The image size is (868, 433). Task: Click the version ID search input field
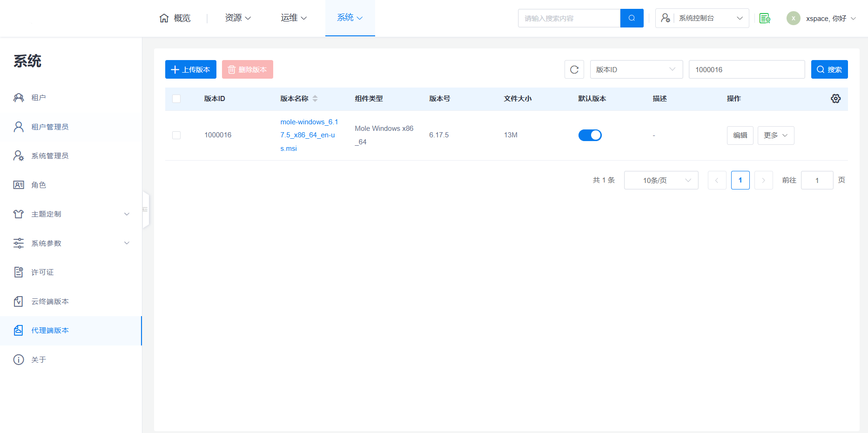746,69
